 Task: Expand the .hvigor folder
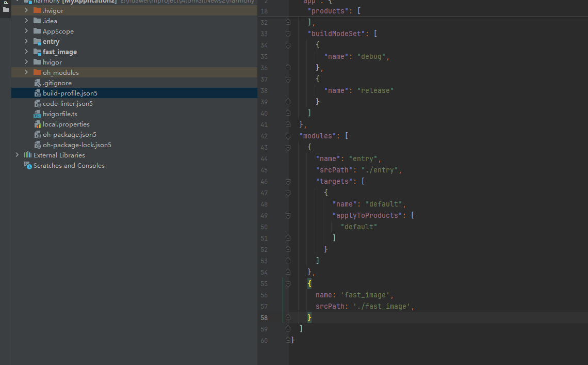point(26,10)
